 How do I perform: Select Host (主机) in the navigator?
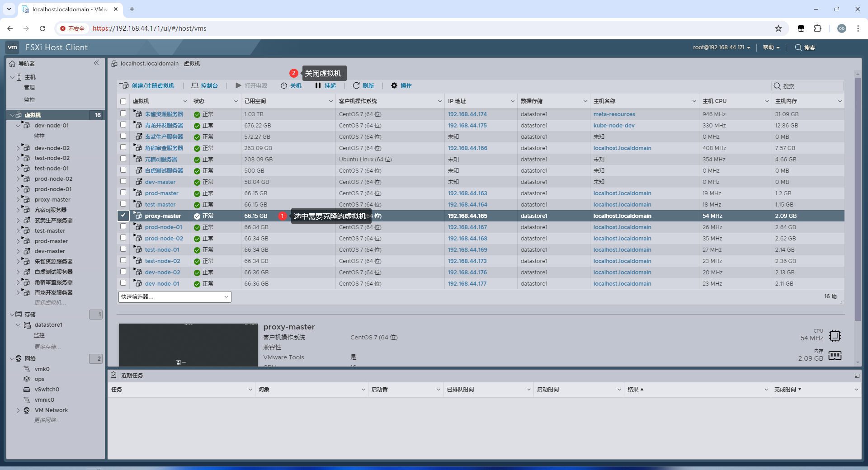(30, 77)
